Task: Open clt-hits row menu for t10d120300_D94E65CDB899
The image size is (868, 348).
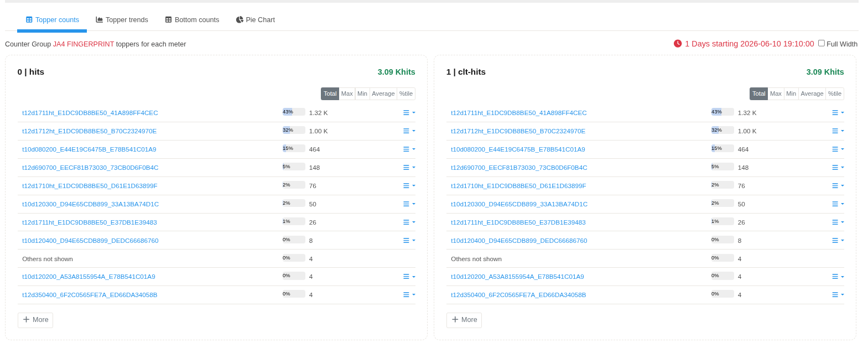Action: click(x=838, y=204)
